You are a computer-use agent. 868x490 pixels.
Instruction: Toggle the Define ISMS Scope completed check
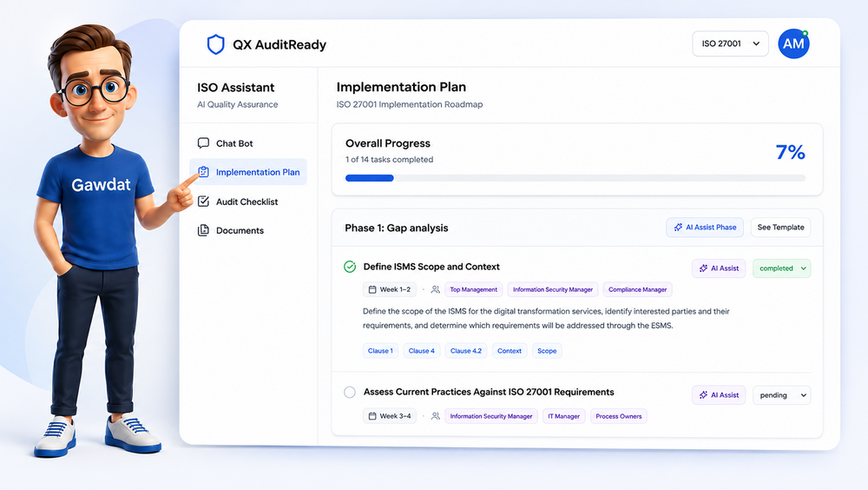350,267
